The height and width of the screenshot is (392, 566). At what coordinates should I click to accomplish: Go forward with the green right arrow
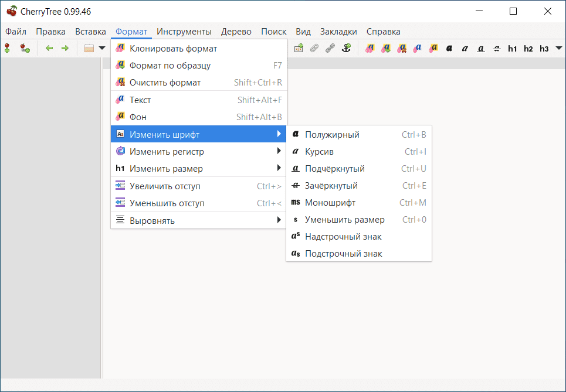65,48
